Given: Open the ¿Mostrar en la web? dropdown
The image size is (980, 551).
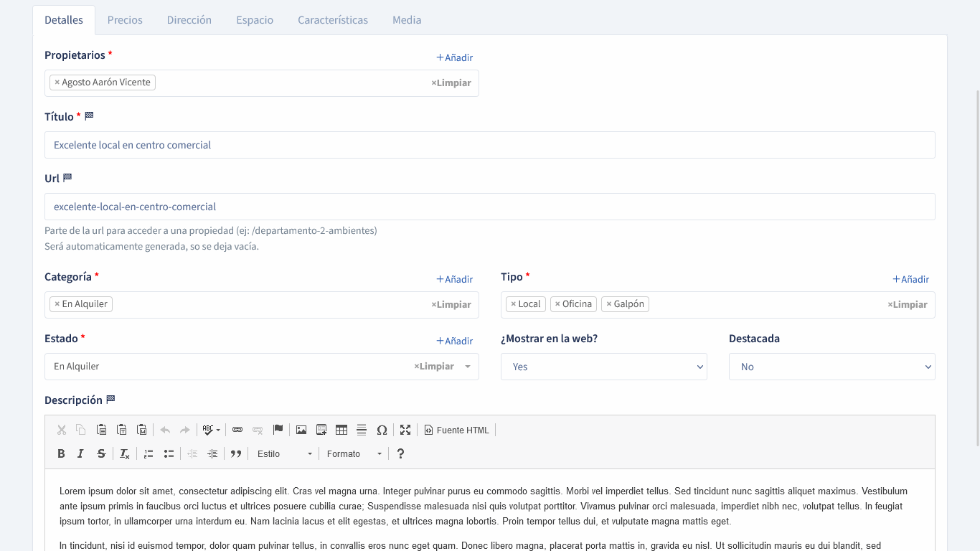Looking at the screenshot, I should tap(603, 367).
